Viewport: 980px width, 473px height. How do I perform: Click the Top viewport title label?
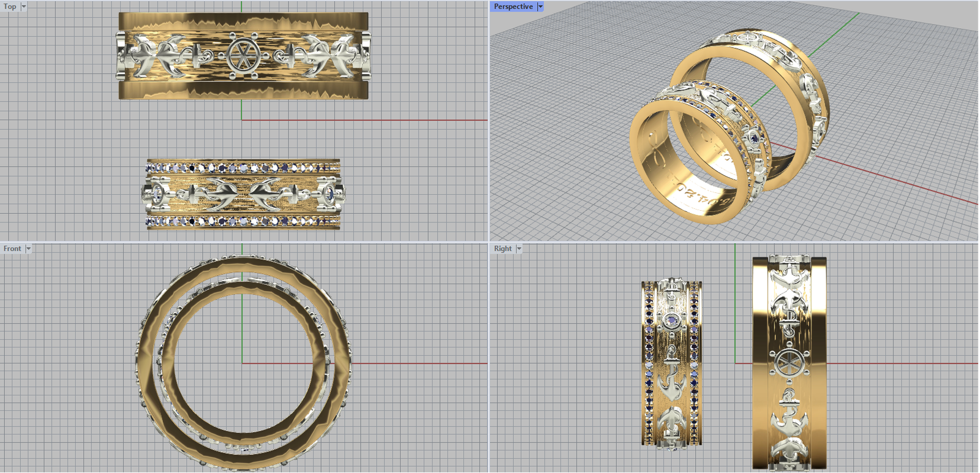click(x=10, y=7)
